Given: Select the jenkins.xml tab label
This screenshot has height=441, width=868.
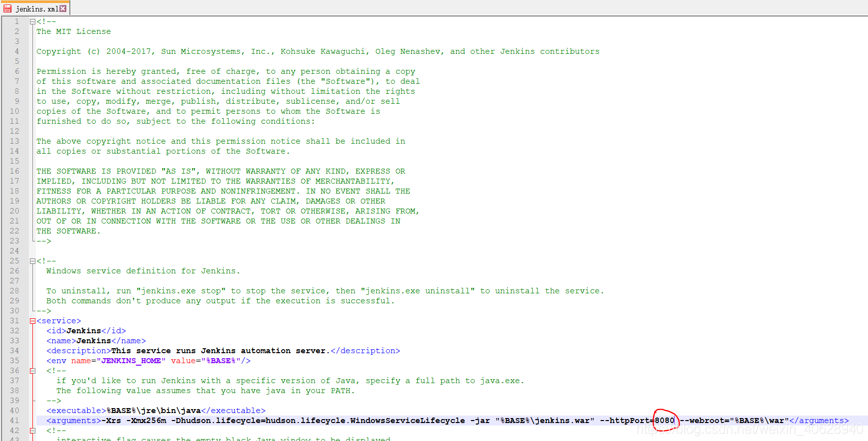Looking at the screenshot, I should (37, 9).
